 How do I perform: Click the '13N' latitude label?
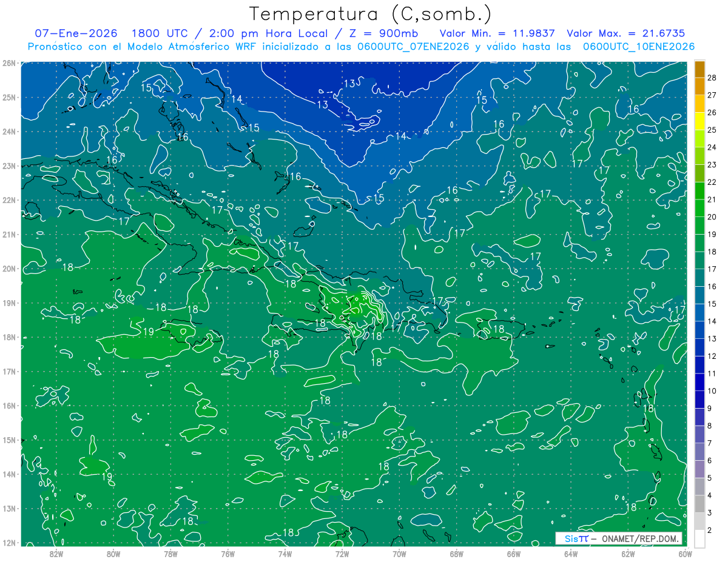point(9,508)
